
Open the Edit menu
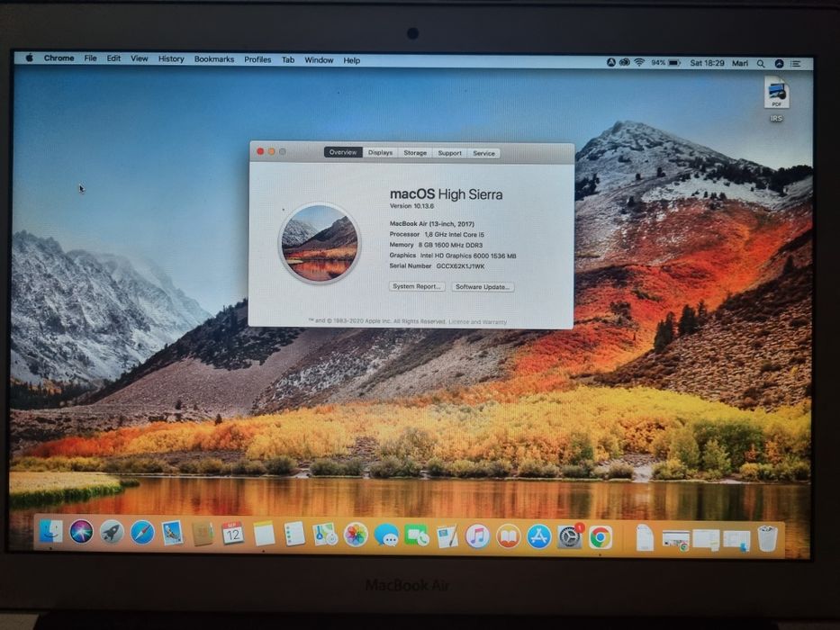click(113, 58)
